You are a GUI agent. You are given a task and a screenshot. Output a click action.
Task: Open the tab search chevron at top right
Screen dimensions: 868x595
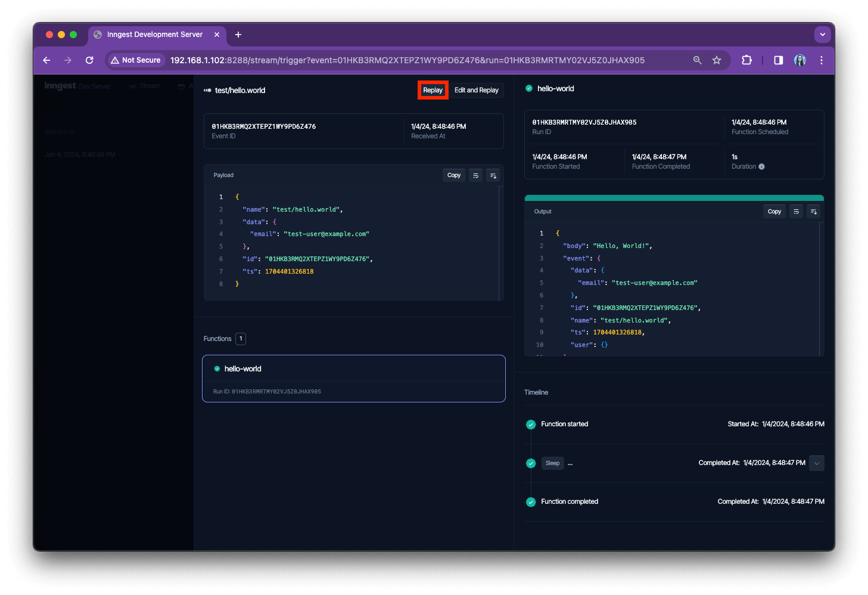[823, 35]
